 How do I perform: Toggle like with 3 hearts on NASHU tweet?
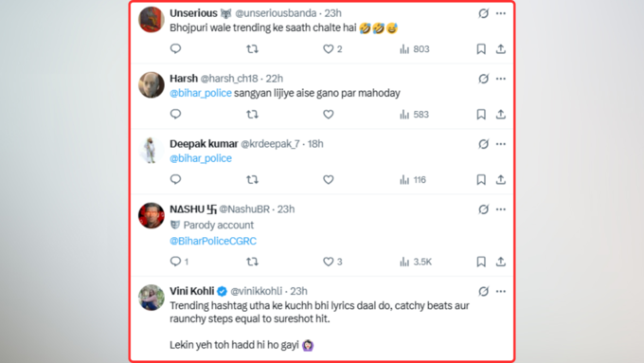click(332, 262)
